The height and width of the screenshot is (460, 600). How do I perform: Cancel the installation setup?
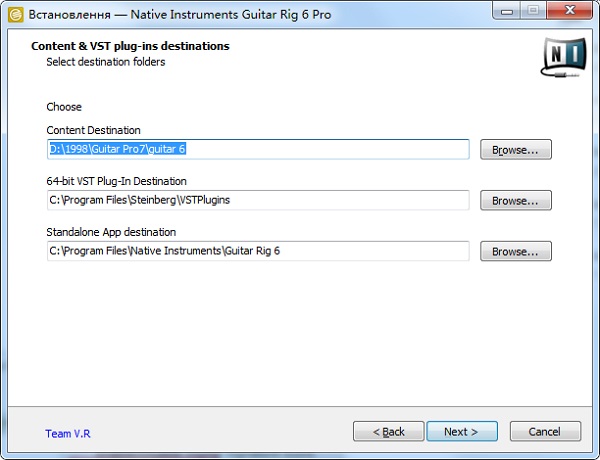click(x=545, y=431)
